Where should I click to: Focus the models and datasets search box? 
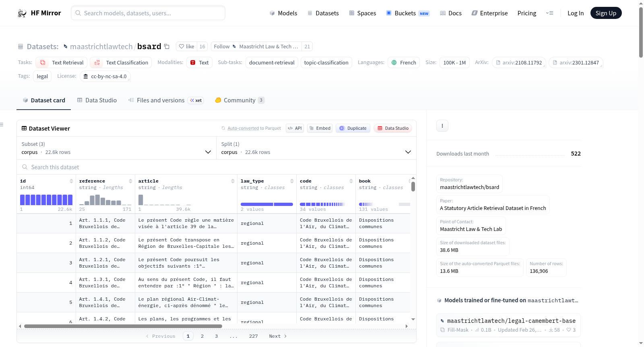tap(148, 13)
